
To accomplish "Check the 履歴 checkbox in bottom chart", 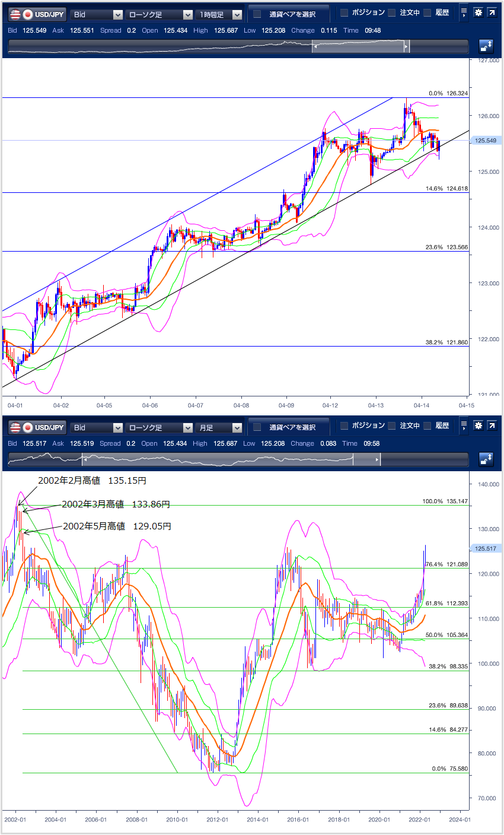I will (x=428, y=426).
